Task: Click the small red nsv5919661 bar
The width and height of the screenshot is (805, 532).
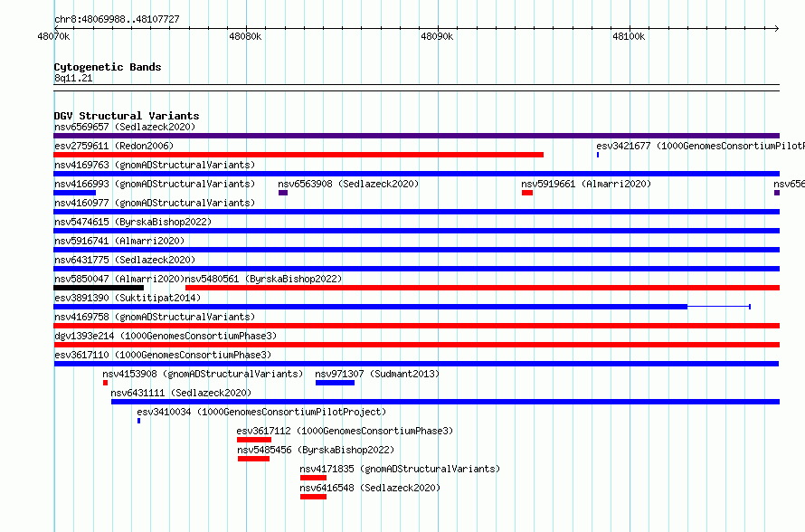Action: tap(527, 193)
